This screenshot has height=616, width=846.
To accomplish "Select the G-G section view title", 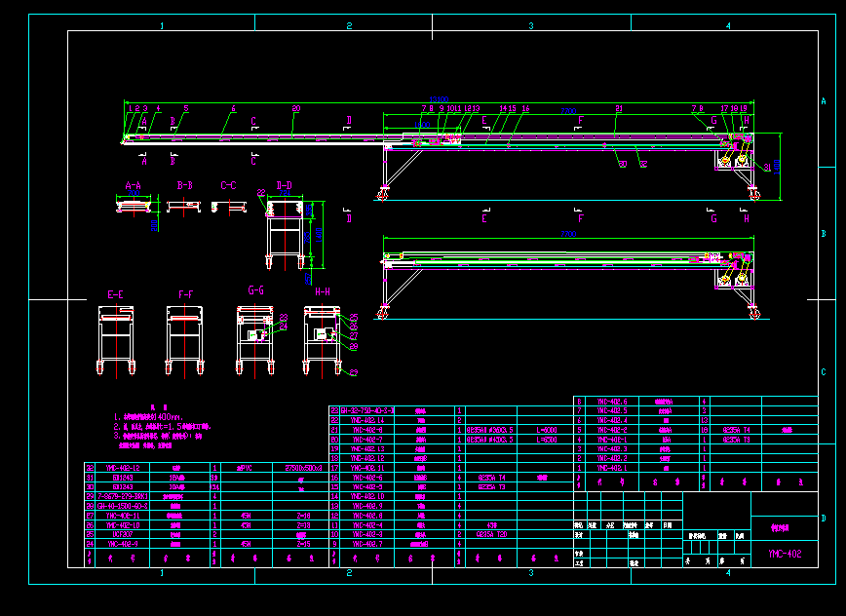I will 255,290.
